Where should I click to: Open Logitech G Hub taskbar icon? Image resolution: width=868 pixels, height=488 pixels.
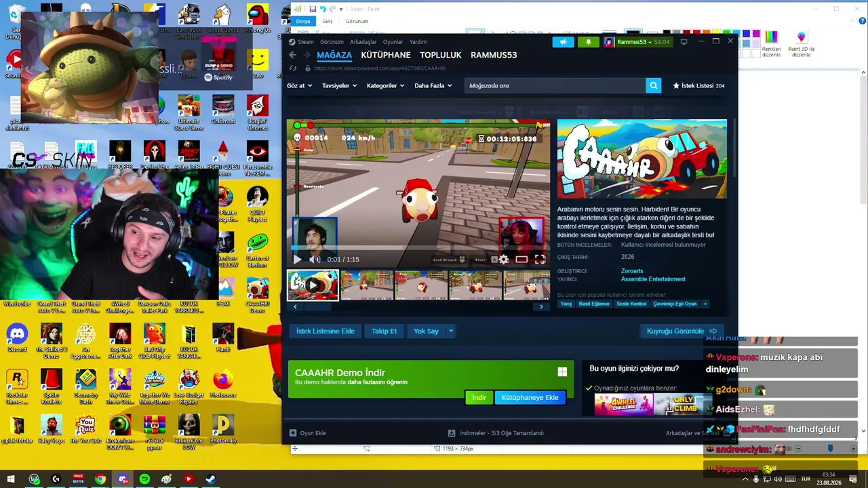coord(56,479)
